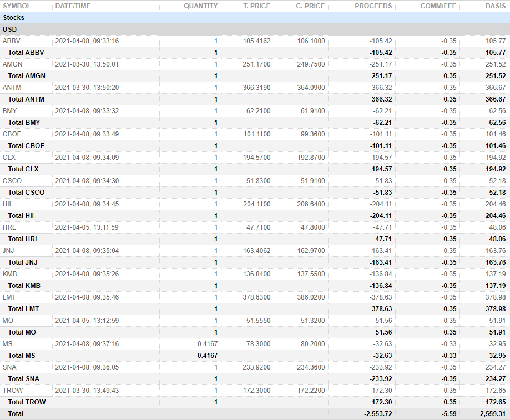Click T. Price value 136.8400

point(256,274)
